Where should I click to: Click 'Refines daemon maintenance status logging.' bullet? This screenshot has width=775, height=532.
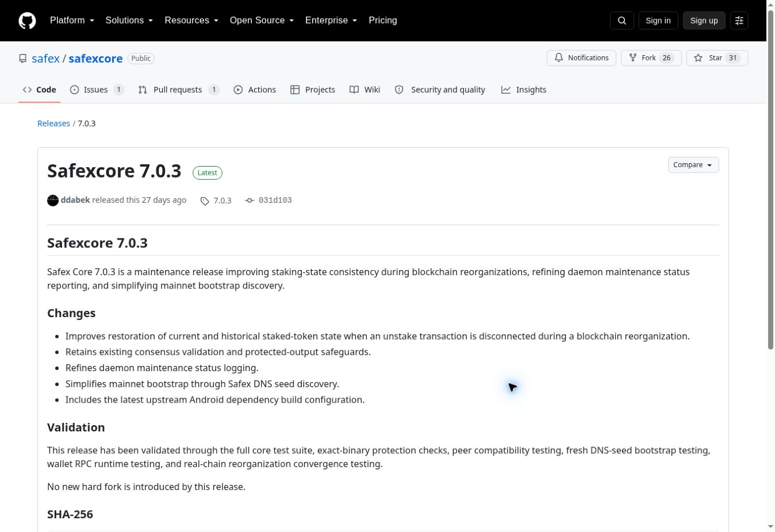[x=162, y=368]
